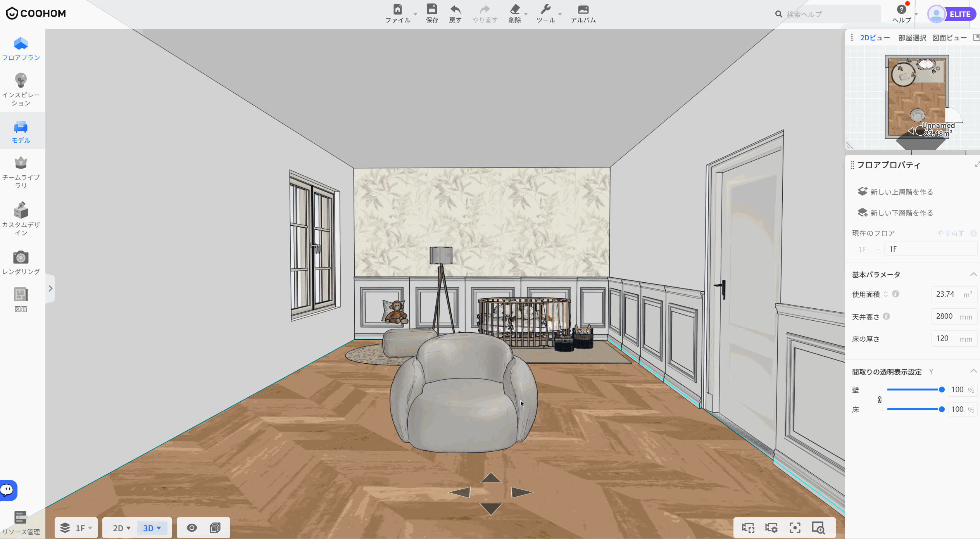The image size is (980, 539).
Task: Click the 2D floor plan minimap thumbnail
Action: (x=917, y=97)
